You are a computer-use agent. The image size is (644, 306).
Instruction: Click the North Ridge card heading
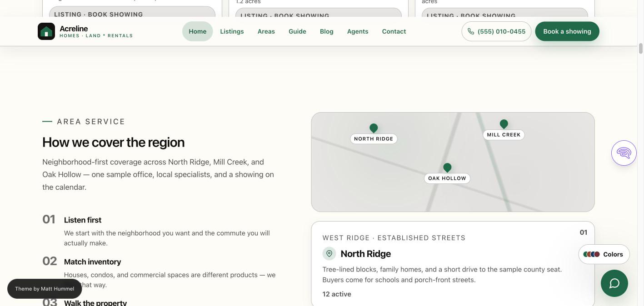(x=365, y=254)
